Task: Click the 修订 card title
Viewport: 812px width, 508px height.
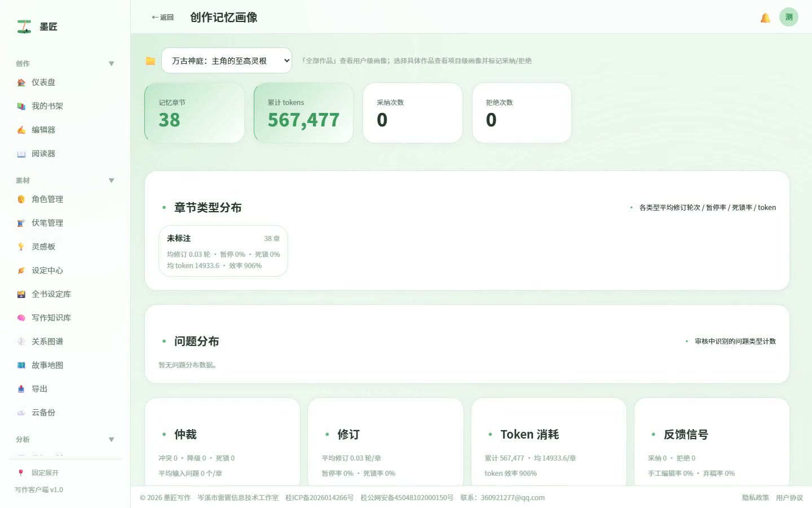Action: [348, 435]
